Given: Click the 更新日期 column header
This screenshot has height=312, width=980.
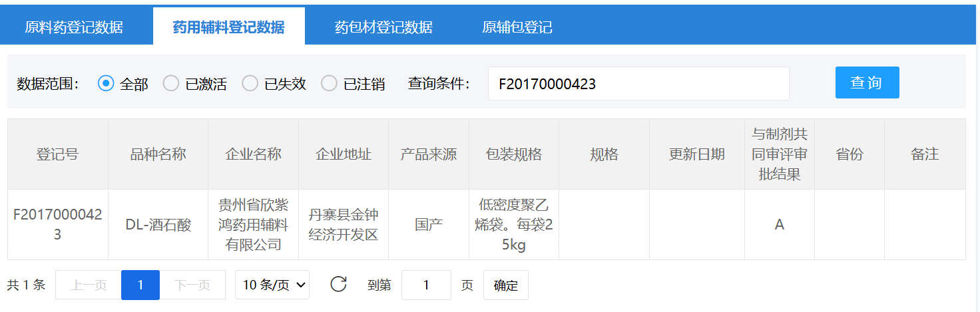Looking at the screenshot, I should 696,154.
